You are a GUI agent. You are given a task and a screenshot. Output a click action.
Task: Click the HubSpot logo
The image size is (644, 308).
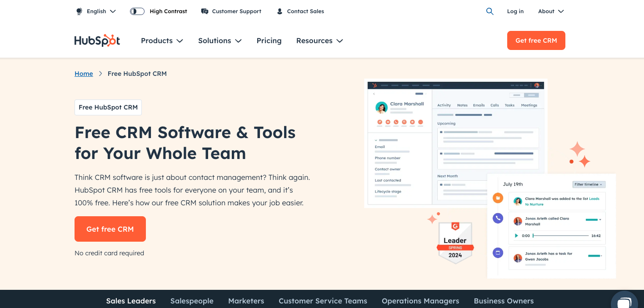click(97, 40)
